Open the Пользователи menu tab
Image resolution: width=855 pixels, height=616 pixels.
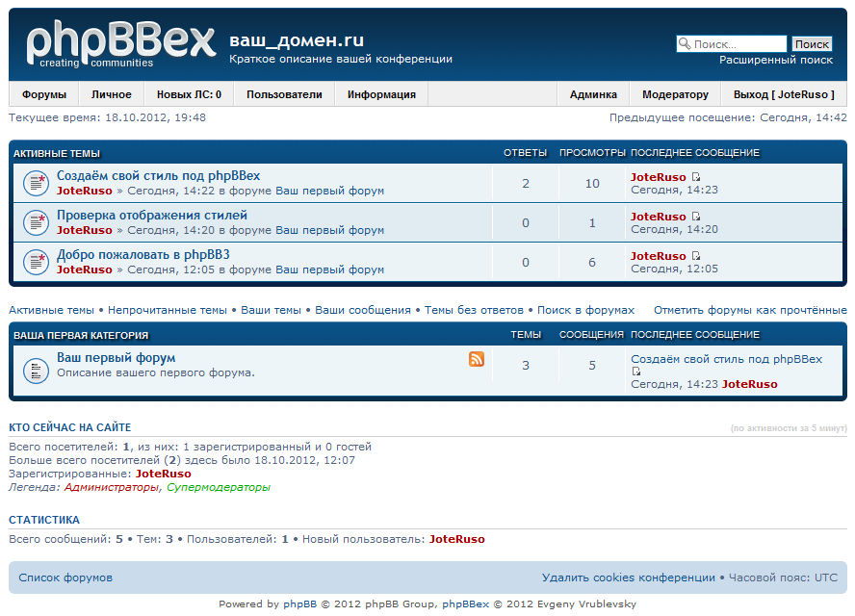[x=284, y=94]
